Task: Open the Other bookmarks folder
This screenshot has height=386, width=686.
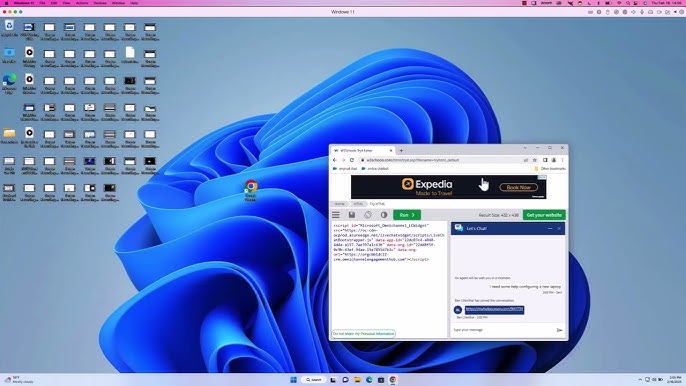Action: [x=550, y=168]
